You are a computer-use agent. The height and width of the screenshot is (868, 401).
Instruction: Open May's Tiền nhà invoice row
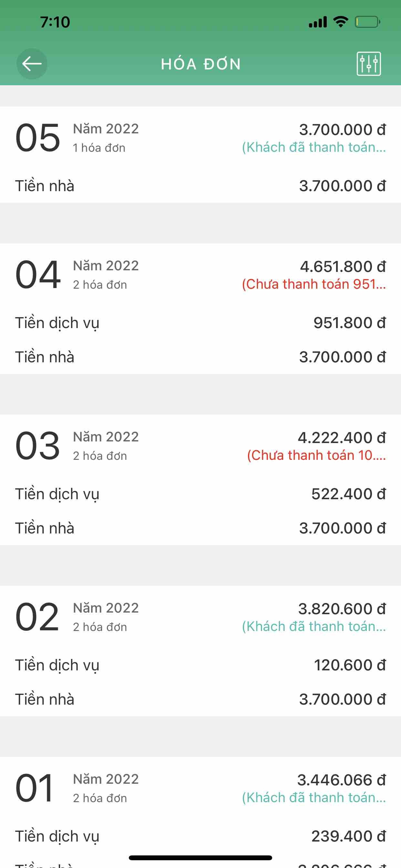tap(200, 186)
